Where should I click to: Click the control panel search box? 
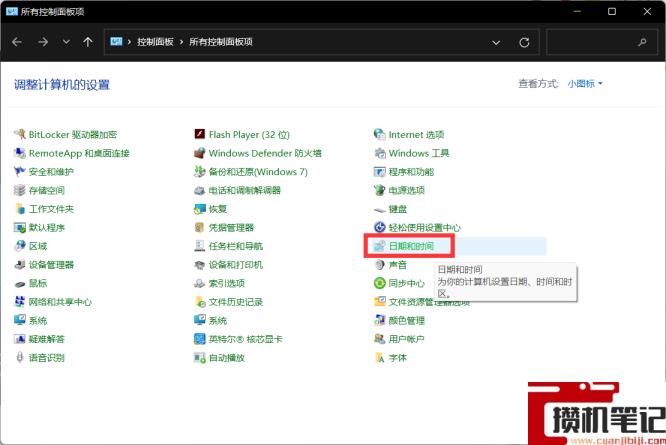(600, 42)
